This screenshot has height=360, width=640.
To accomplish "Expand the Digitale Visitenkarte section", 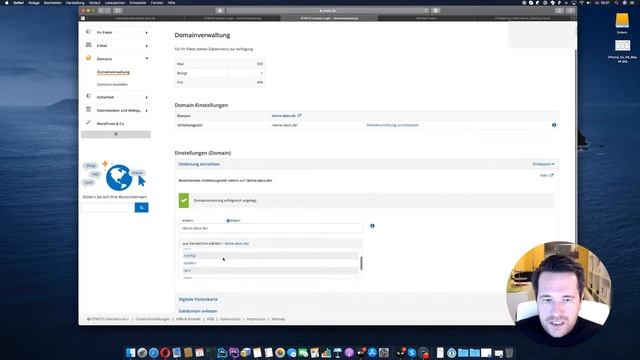I will point(198,299).
